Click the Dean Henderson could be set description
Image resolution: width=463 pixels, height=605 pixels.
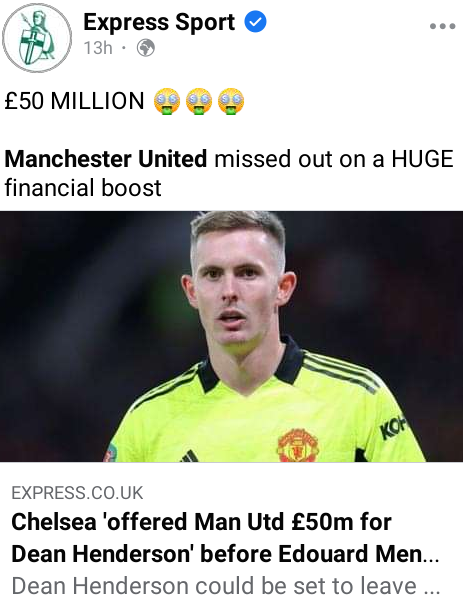tap(225, 586)
